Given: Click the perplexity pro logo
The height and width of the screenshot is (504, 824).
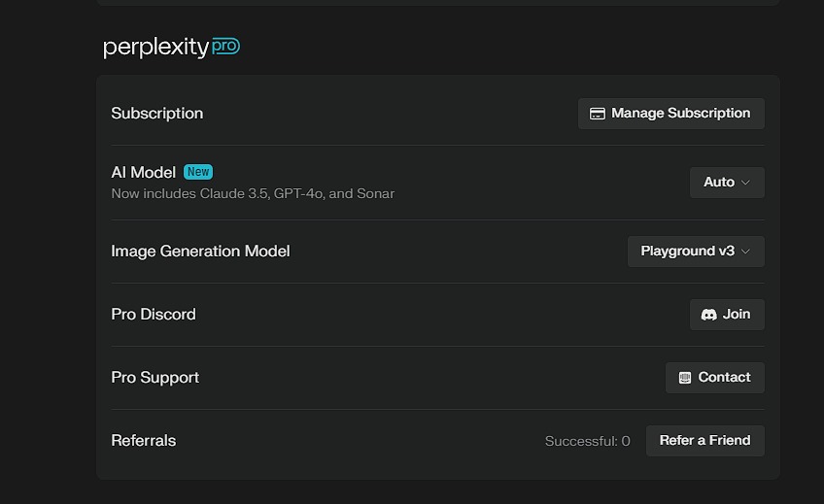Looking at the screenshot, I should [x=171, y=47].
